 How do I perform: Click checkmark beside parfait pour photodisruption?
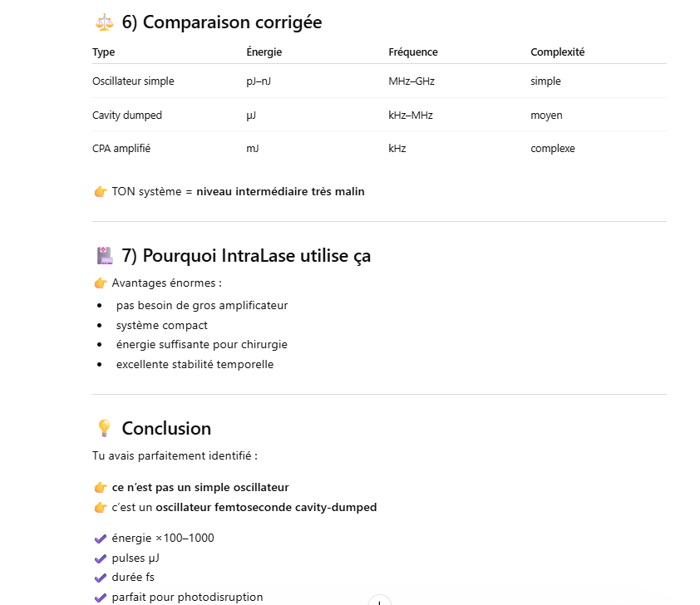(x=101, y=597)
